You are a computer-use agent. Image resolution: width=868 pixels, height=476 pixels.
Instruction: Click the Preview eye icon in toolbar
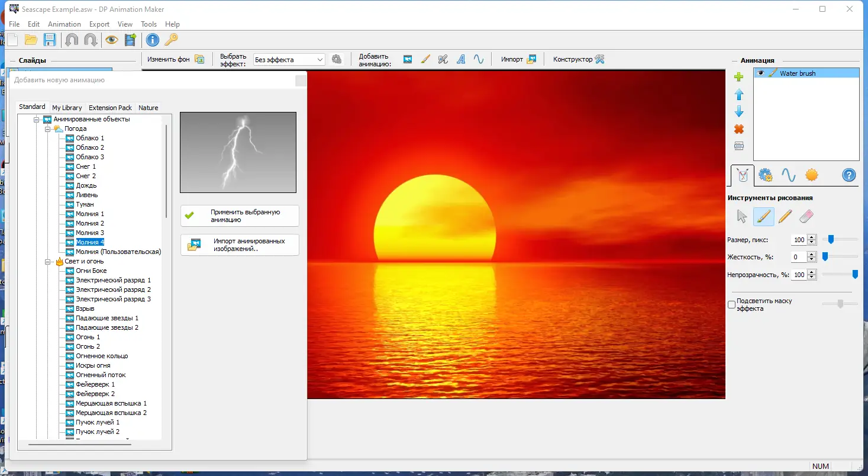pyautogui.click(x=111, y=40)
